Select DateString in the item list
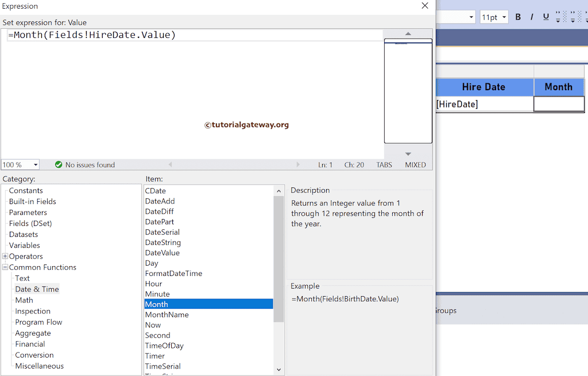Screen dimensions: 588x376 coord(163,242)
